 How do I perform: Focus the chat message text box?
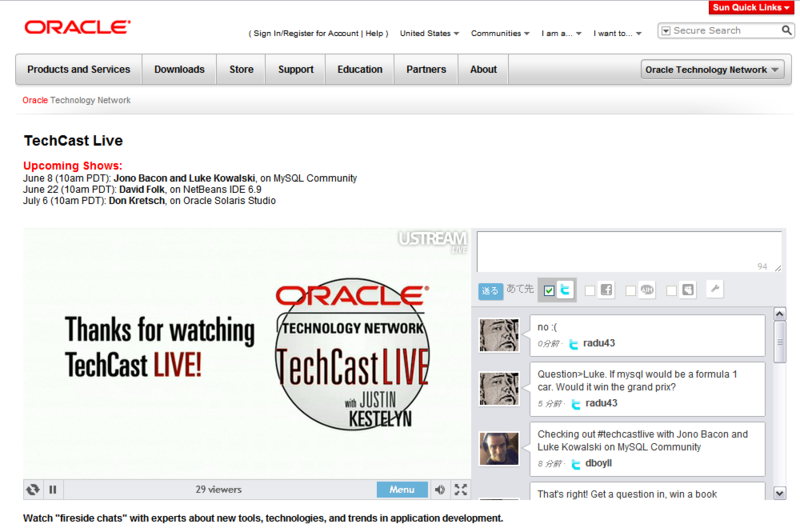629,252
